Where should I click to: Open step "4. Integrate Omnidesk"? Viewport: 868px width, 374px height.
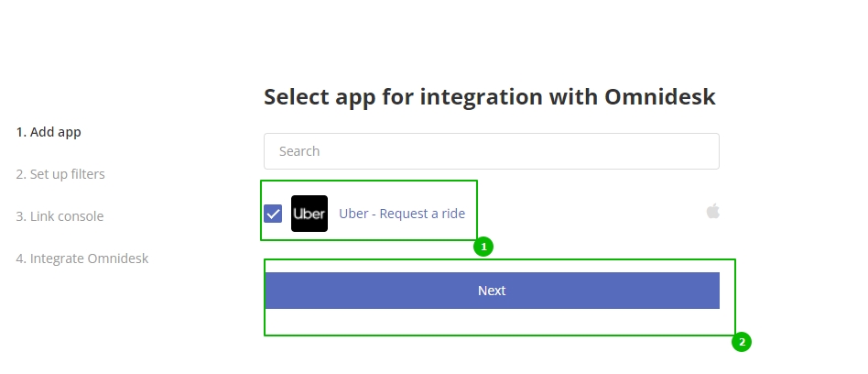tap(81, 258)
